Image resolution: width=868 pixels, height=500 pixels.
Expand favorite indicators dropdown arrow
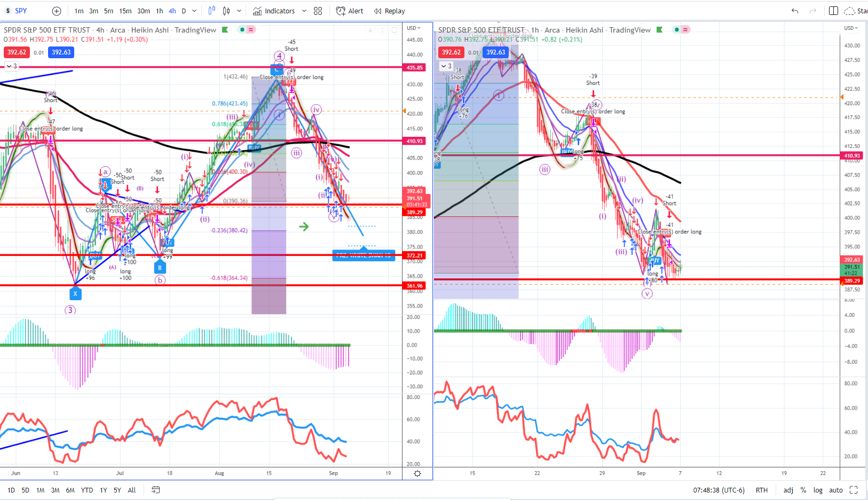pyautogui.click(x=304, y=11)
